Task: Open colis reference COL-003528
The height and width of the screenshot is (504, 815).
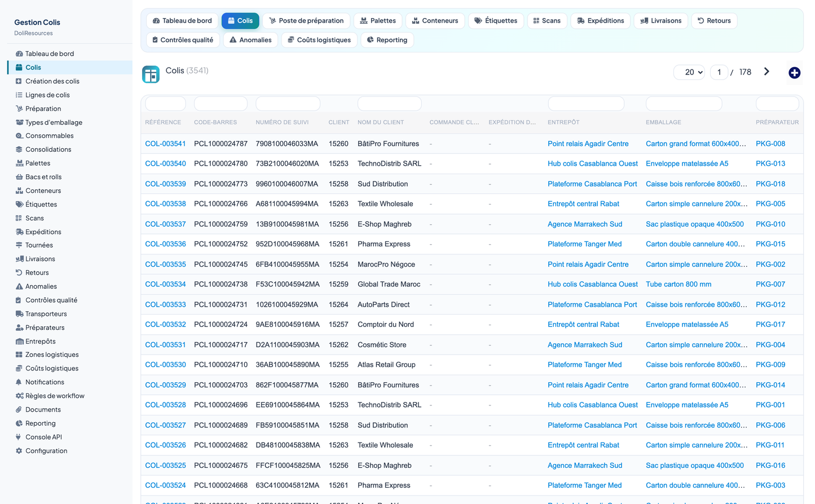Action: click(165, 405)
